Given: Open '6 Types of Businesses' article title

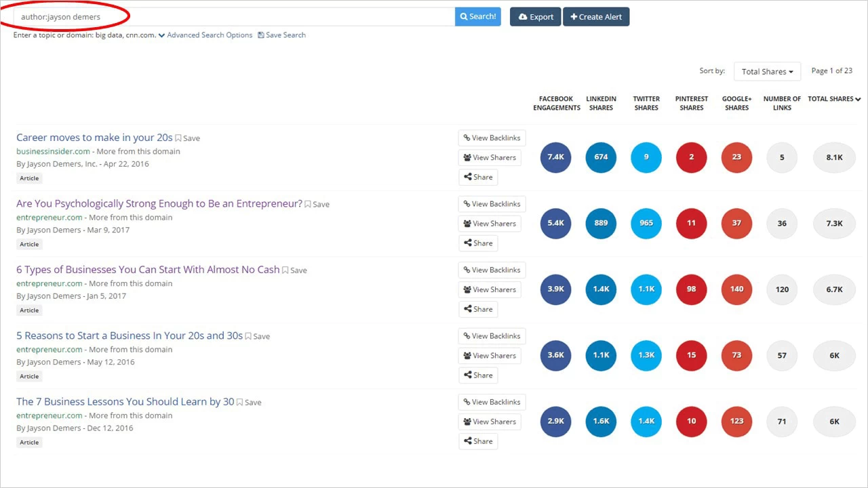Looking at the screenshot, I should (148, 270).
